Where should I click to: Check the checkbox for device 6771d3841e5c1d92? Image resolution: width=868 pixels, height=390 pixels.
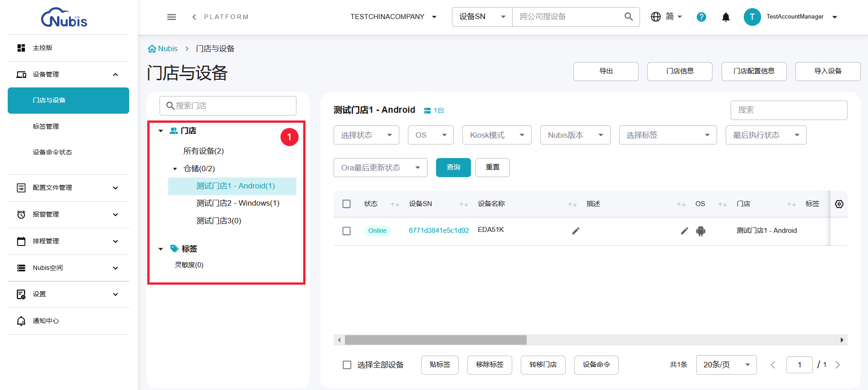(x=347, y=231)
